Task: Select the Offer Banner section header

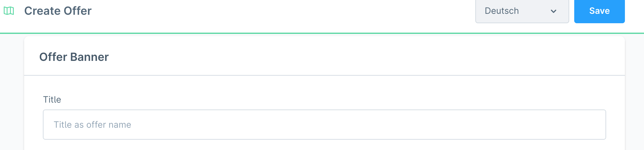Action: click(x=74, y=57)
